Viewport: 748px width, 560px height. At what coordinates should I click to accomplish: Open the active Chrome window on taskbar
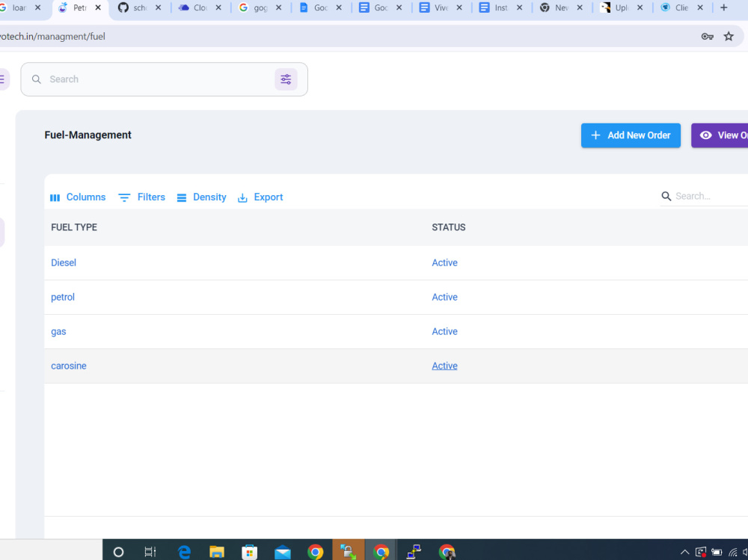(381, 552)
